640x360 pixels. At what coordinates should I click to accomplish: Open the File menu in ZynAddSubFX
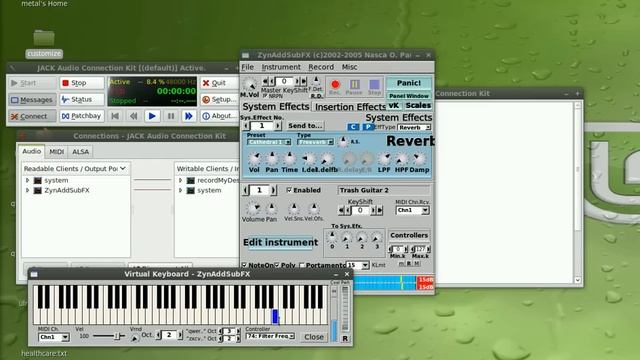coord(247,67)
